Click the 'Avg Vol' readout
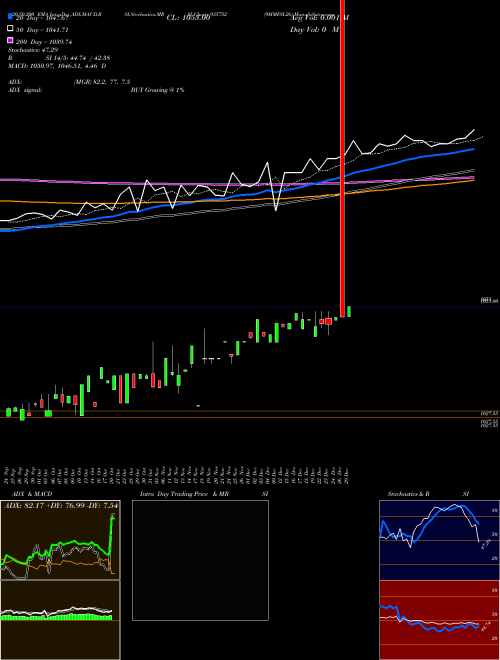Image resolution: width=500 pixels, height=660 pixels. 319,18
